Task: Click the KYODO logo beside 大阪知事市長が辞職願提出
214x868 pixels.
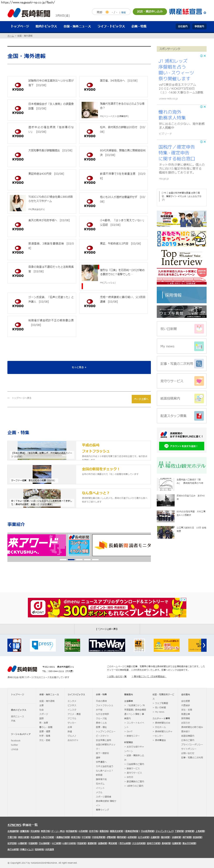Action: tap(18, 157)
